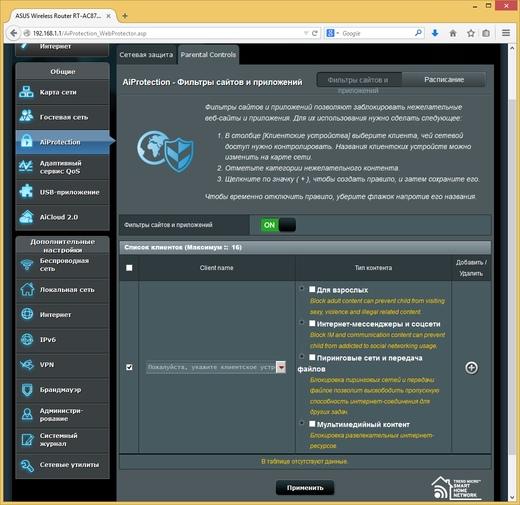Open the Интернет globe icon under advanced settings
The width and height of the screenshot is (520, 505).
coord(27,314)
